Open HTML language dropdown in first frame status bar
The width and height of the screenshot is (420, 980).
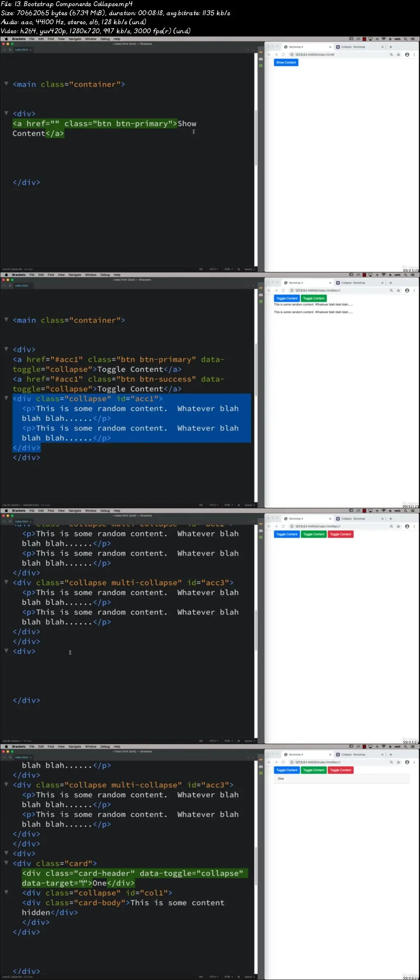[x=228, y=269]
